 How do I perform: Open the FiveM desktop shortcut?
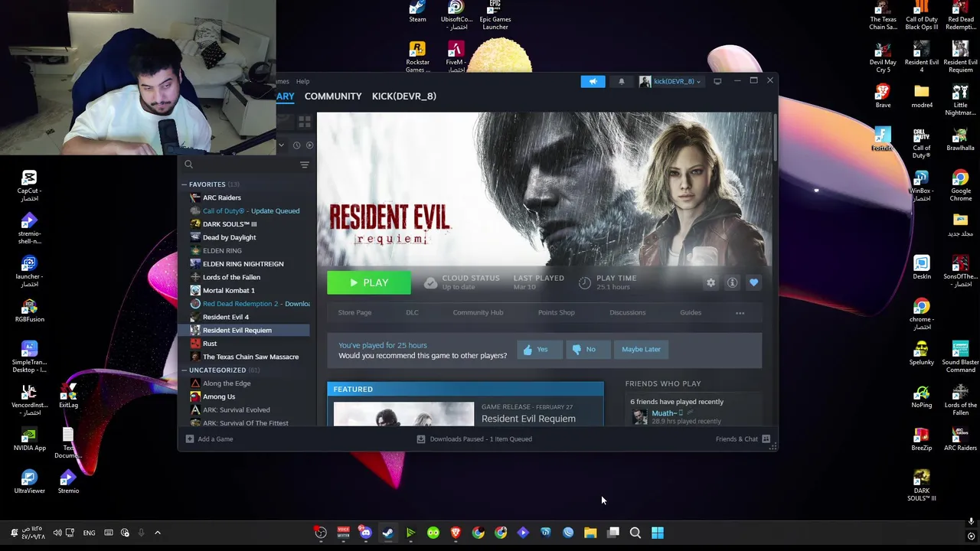[x=456, y=57]
